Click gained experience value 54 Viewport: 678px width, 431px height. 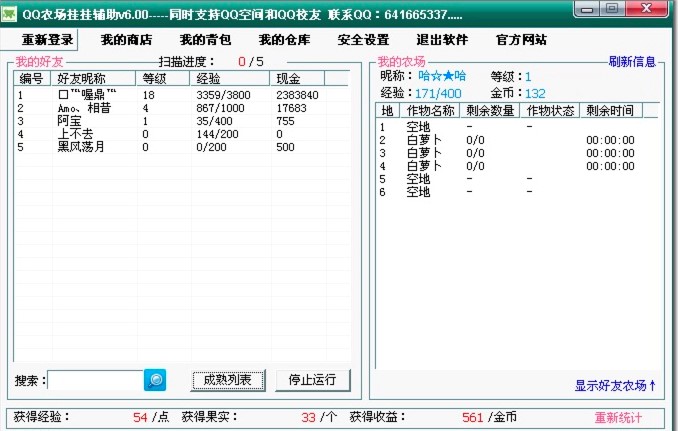tap(141, 417)
